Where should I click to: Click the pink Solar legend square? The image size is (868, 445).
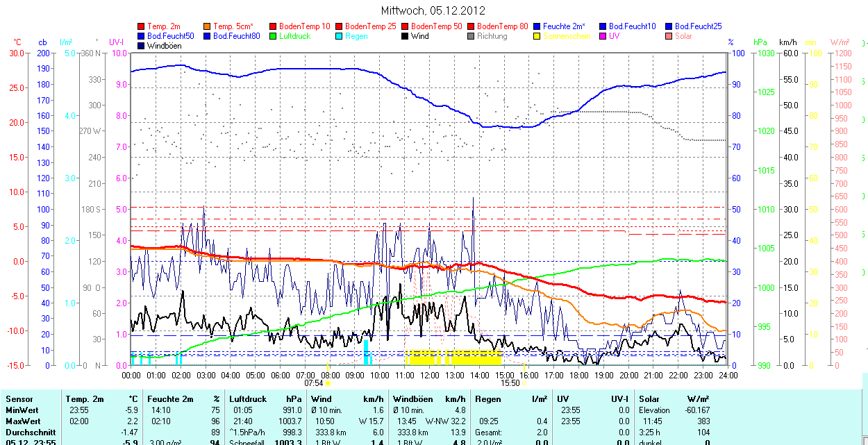pyautogui.click(x=669, y=36)
